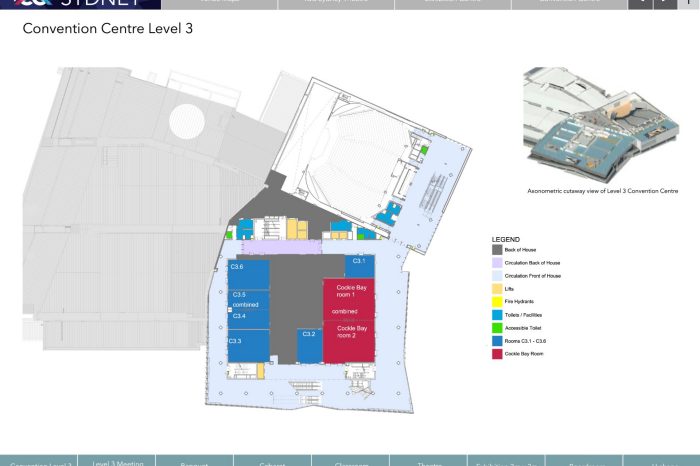Switch to the Cabaret layout tab
700x466 pixels.
271,462
